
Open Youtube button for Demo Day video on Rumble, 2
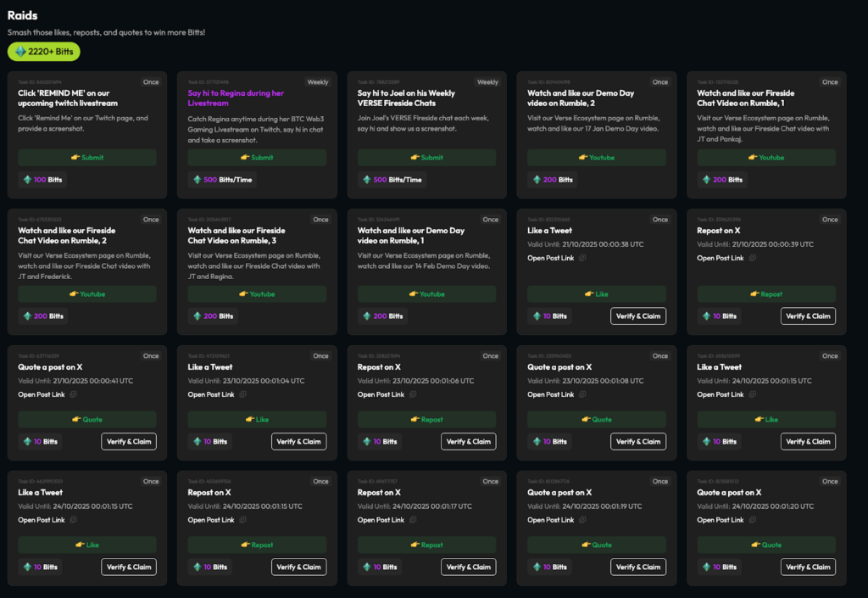pos(596,158)
